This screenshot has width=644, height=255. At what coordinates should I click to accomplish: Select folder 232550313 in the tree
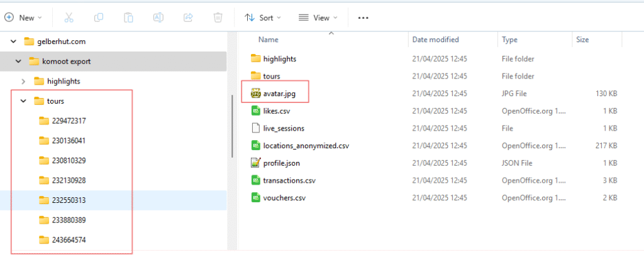tap(69, 200)
